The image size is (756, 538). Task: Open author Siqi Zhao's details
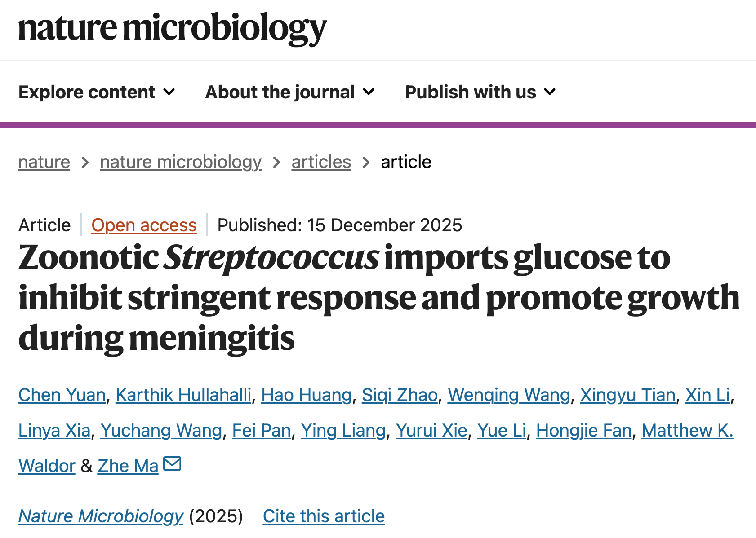400,395
